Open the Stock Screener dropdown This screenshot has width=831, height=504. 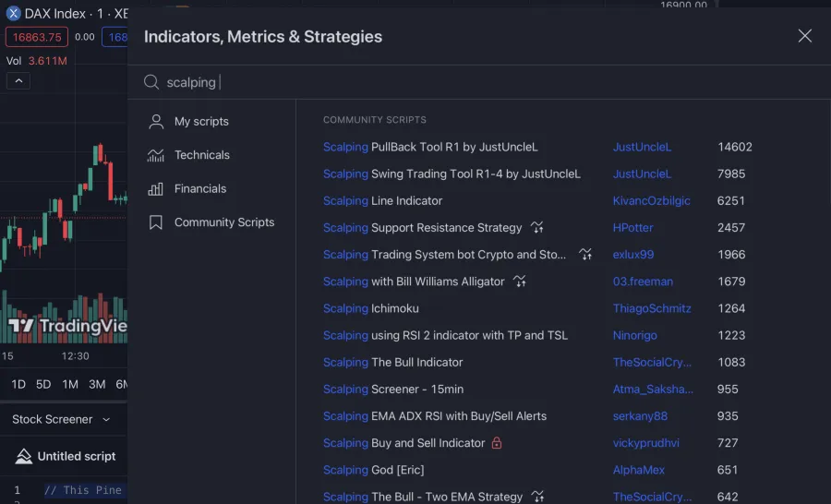[x=62, y=419]
